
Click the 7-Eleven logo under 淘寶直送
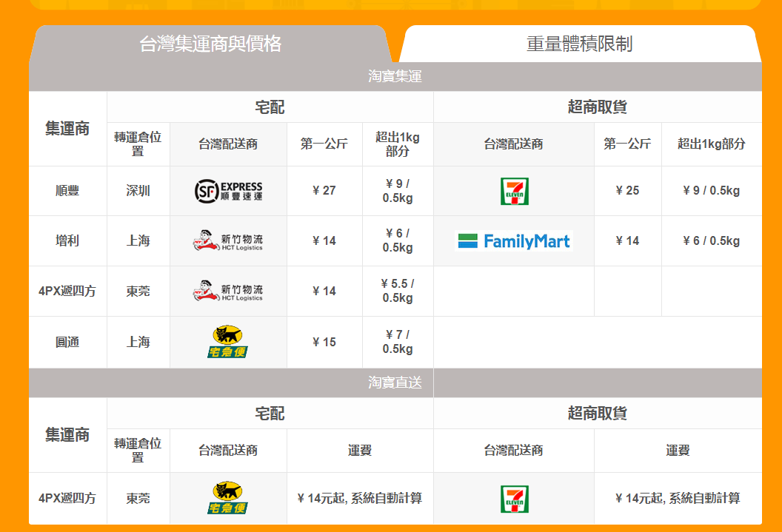coord(514,499)
